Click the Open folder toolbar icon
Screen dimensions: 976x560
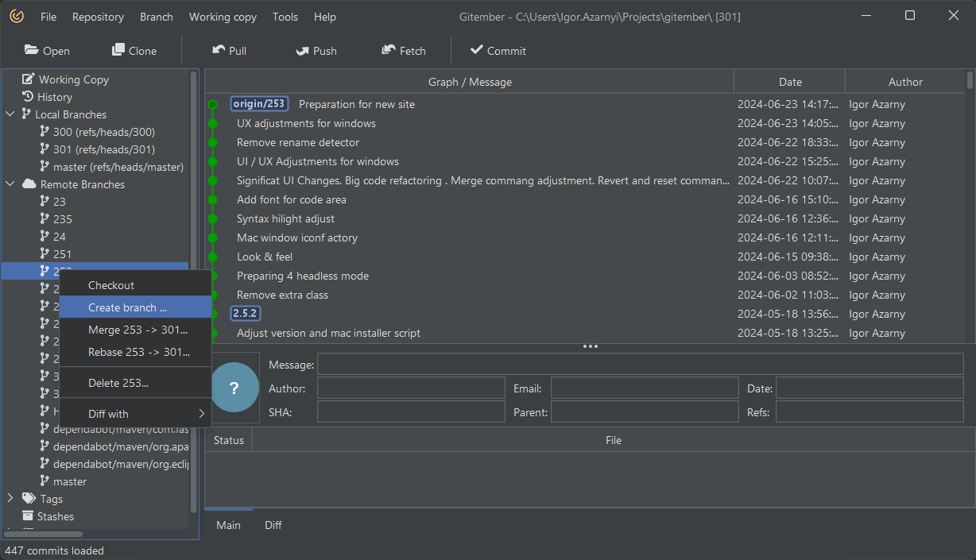32,50
